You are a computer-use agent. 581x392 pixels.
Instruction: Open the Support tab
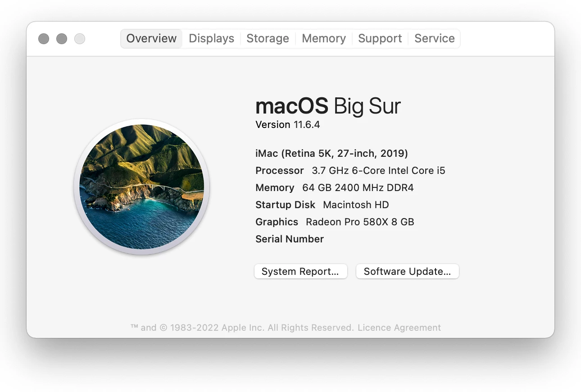tap(380, 39)
